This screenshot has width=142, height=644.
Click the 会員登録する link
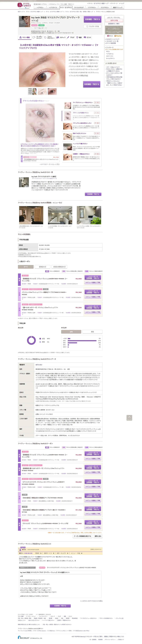point(114,24)
